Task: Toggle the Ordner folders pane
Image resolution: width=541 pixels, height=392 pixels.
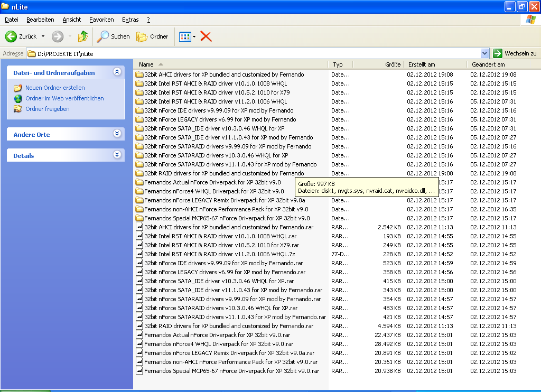Action: [x=152, y=36]
